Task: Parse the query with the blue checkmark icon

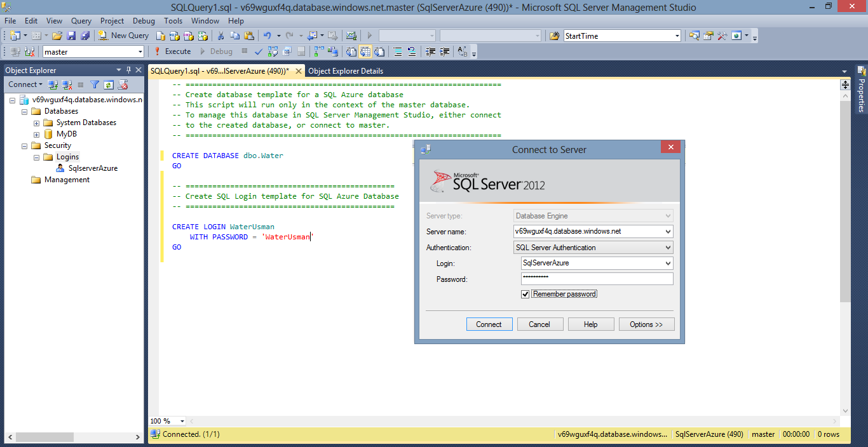Action: click(259, 51)
